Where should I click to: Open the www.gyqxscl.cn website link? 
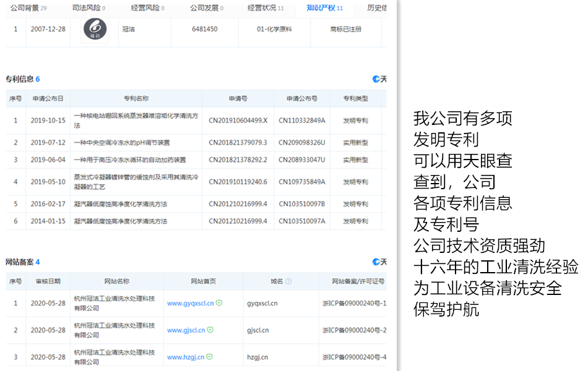190,304
